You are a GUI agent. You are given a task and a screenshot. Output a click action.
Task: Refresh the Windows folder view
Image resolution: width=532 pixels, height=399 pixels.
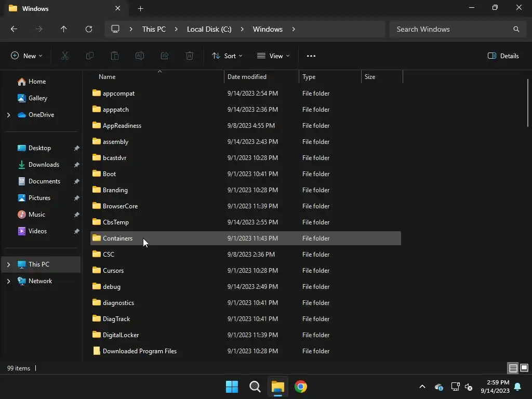pyautogui.click(x=89, y=29)
